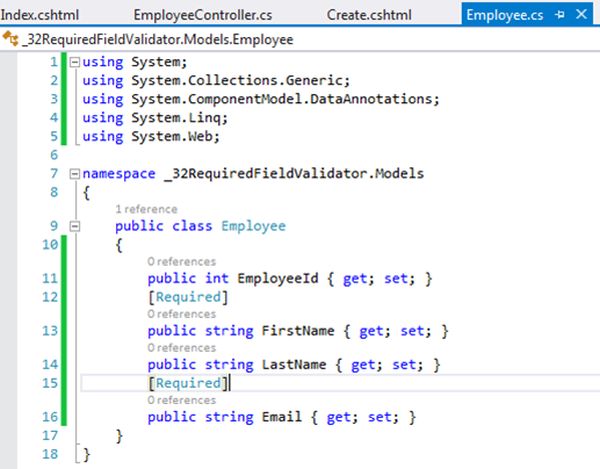
Task: Switch to the Create.cshtml tab
Action: [x=369, y=15]
